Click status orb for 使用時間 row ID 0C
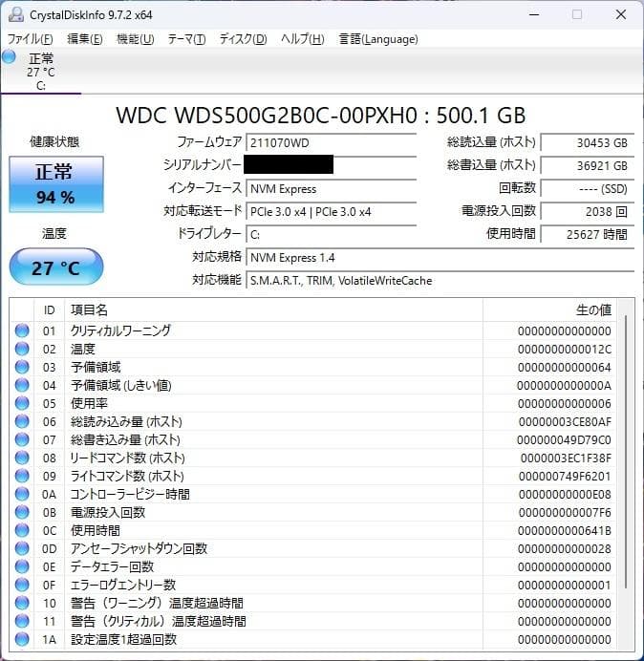Screen dimensions: 644x661 point(22,530)
